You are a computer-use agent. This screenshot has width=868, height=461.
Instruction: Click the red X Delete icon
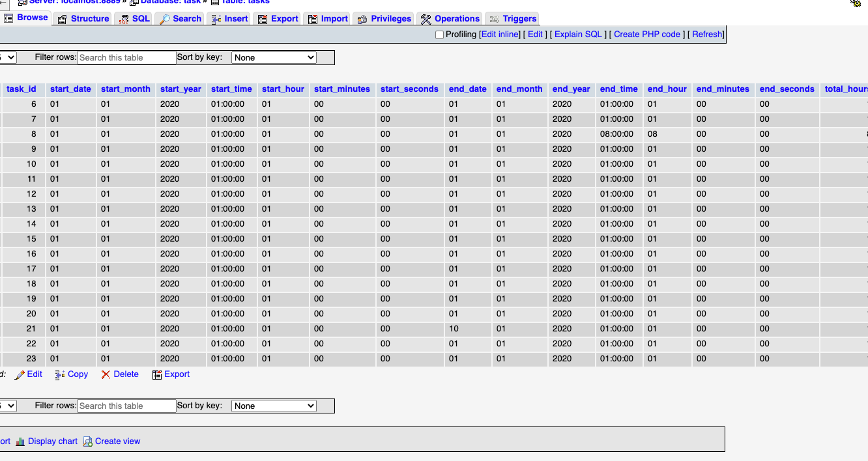106,374
